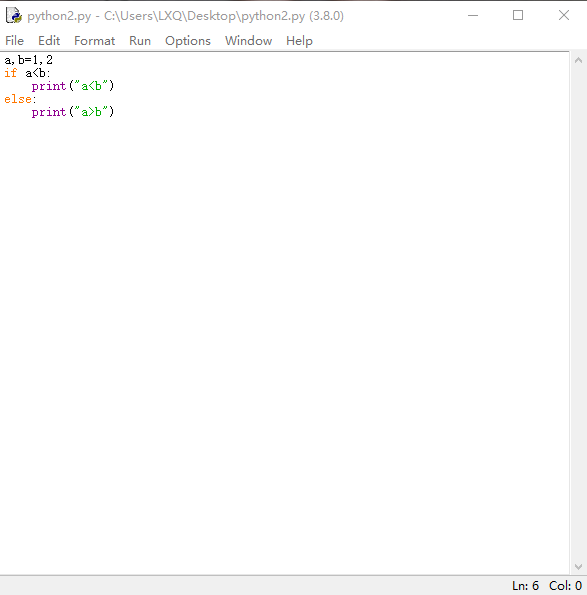Maximize the python2.py window
587x595 pixels.
click(518, 16)
